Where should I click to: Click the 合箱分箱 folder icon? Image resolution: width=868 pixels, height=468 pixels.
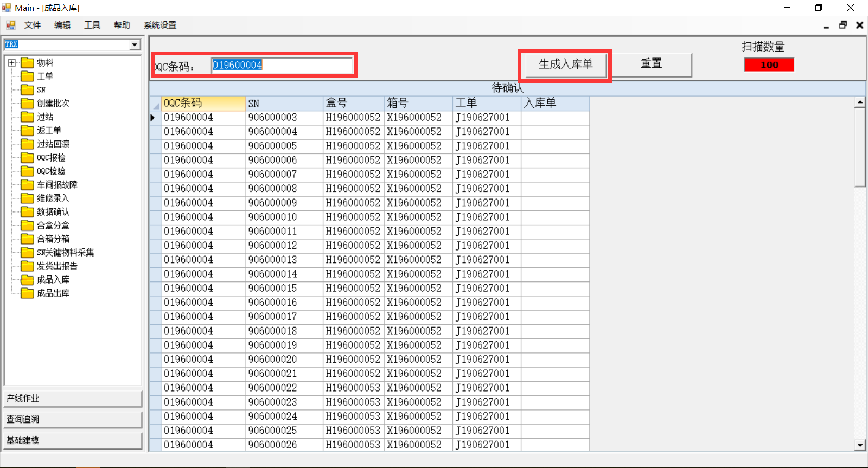coord(28,239)
